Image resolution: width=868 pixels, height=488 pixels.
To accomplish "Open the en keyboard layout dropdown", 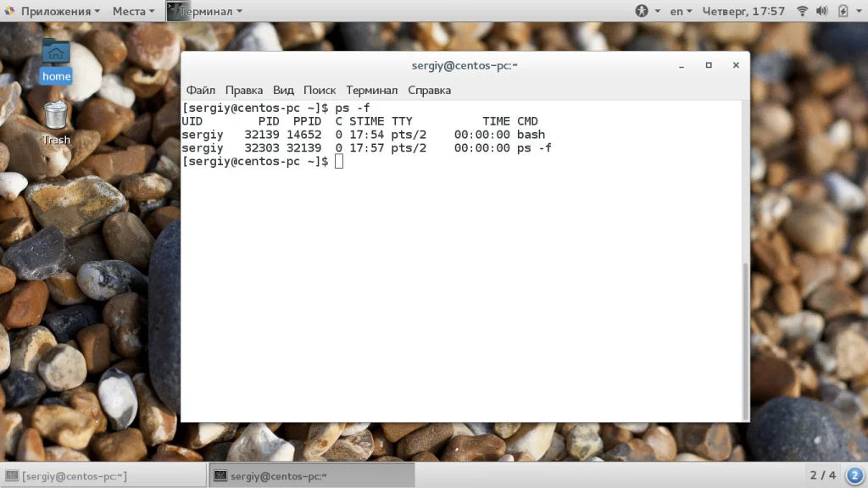I will pyautogui.click(x=681, y=11).
